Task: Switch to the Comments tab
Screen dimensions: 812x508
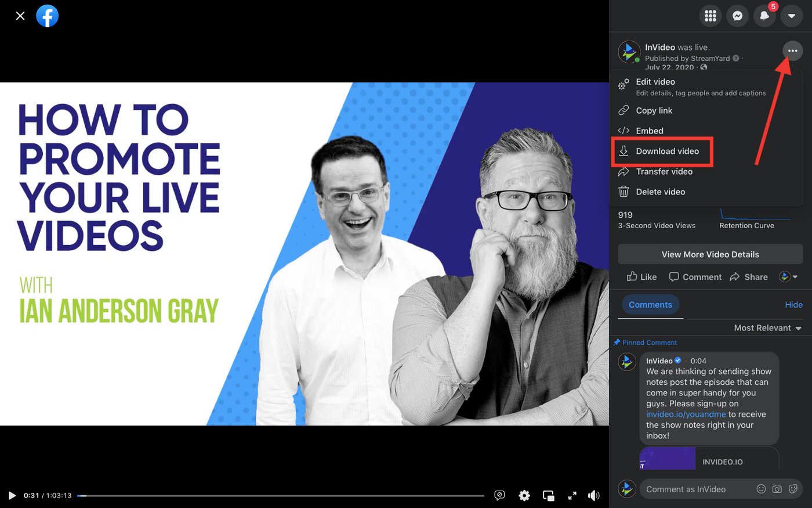Action: click(650, 305)
